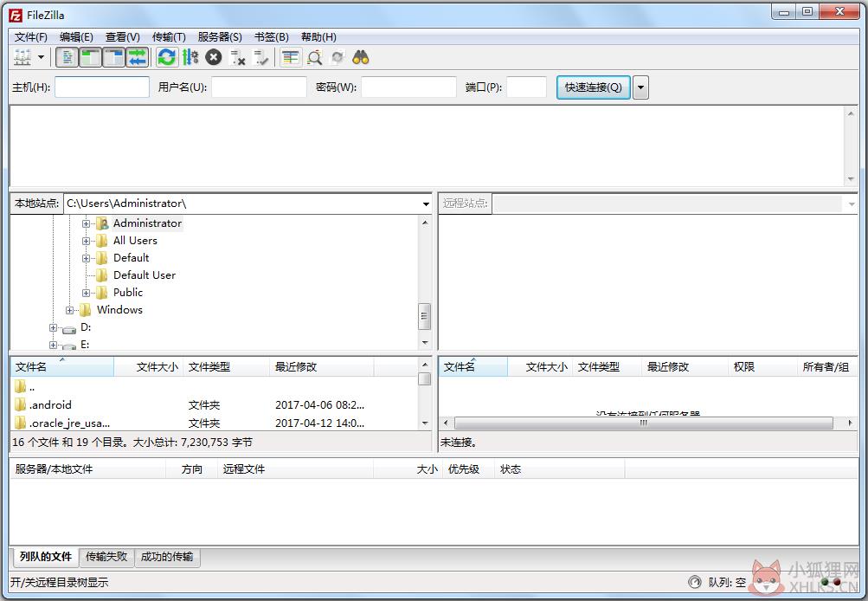Open the local site path dropdown
The width and height of the screenshot is (868, 601).
coord(426,204)
